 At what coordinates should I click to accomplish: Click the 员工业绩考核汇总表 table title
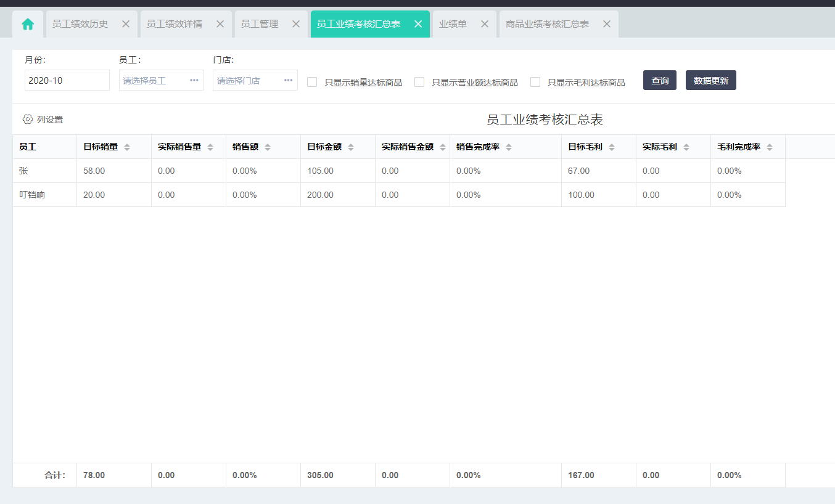545,120
